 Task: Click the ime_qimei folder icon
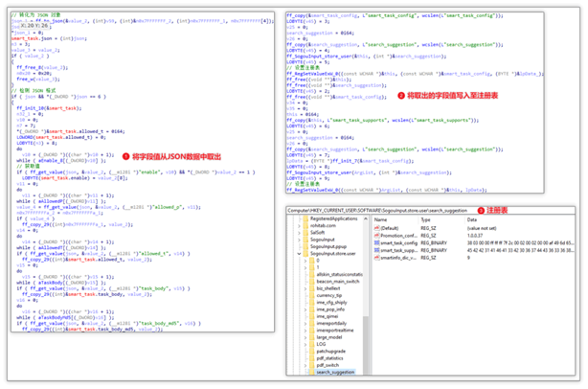click(312, 316)
